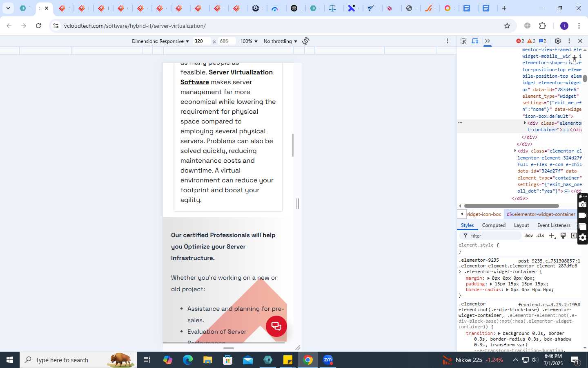The width and height of the screenshot is (588, 368).
Task: Toggle the :hov element state panel
Action: [x=529, y=236]
